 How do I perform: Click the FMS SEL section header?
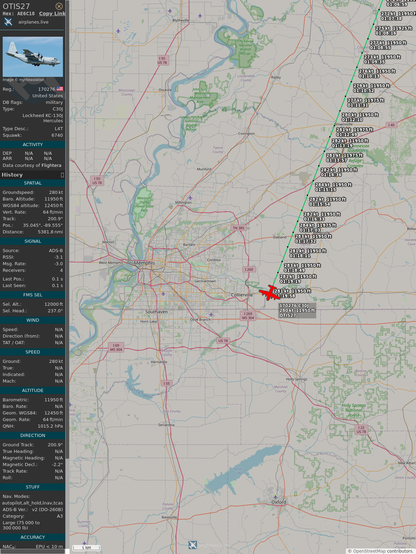[33, 295]
